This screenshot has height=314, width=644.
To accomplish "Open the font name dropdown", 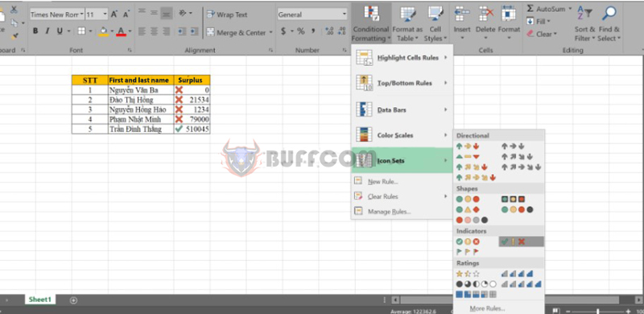I will 82,14.
